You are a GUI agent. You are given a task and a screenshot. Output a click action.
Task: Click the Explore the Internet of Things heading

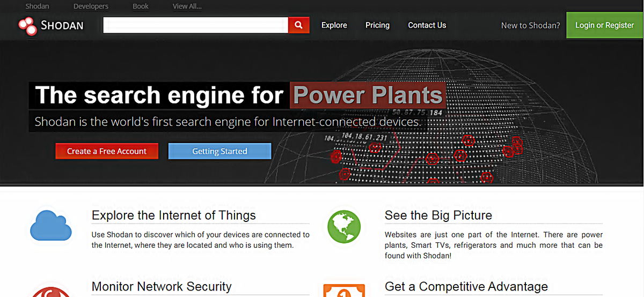pos(174,216)
